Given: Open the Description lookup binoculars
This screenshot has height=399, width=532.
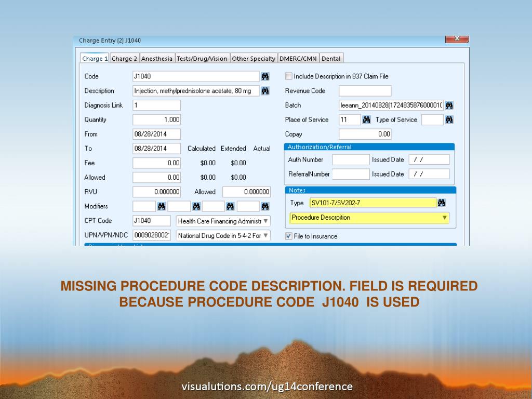Looking at the screenshot, I should pyautogui.click(x=265, y=91).
